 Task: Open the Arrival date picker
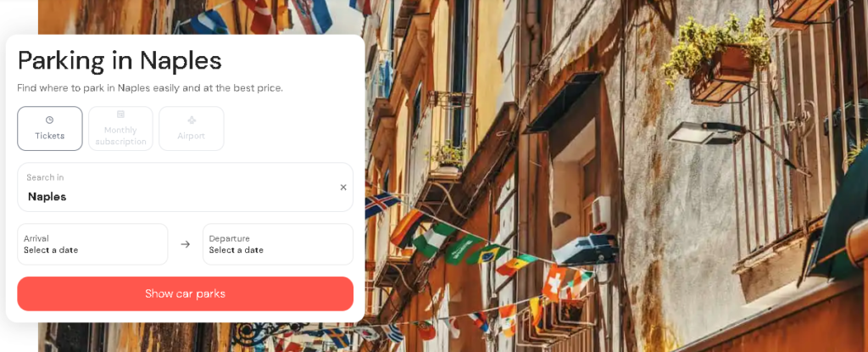(92, 244)
